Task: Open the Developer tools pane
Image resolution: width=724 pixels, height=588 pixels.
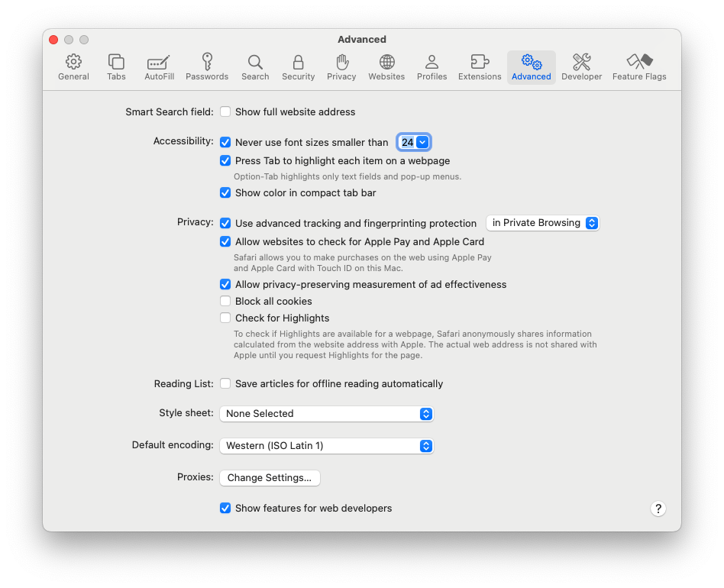Action: coord(581,67)
